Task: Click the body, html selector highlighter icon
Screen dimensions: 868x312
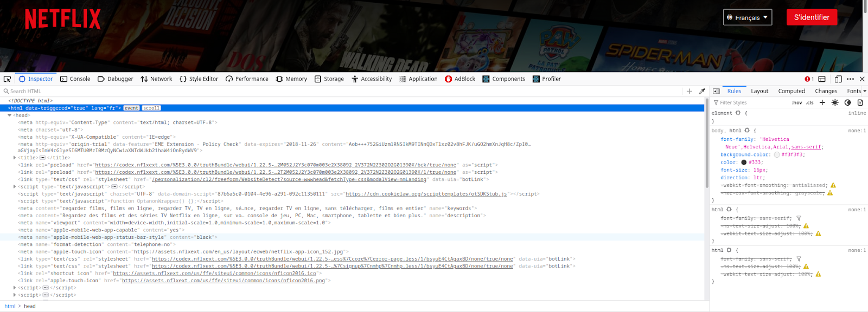Action: tap(747, 131)
